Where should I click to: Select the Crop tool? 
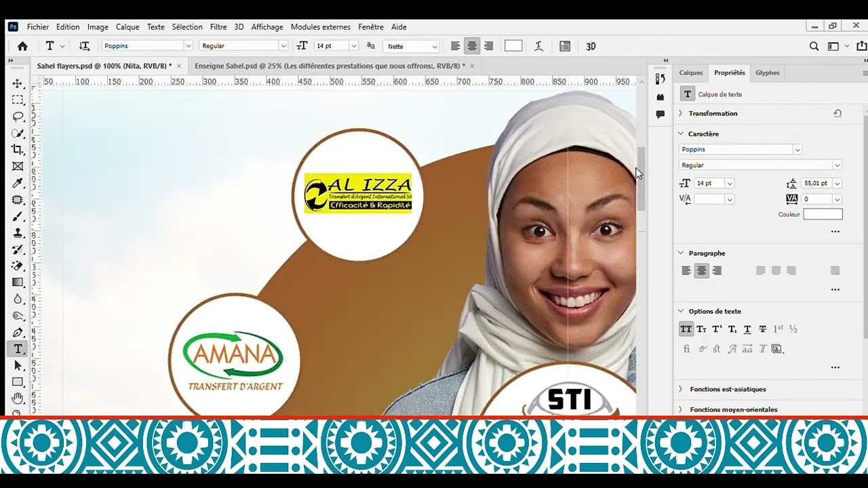(18, 150)
